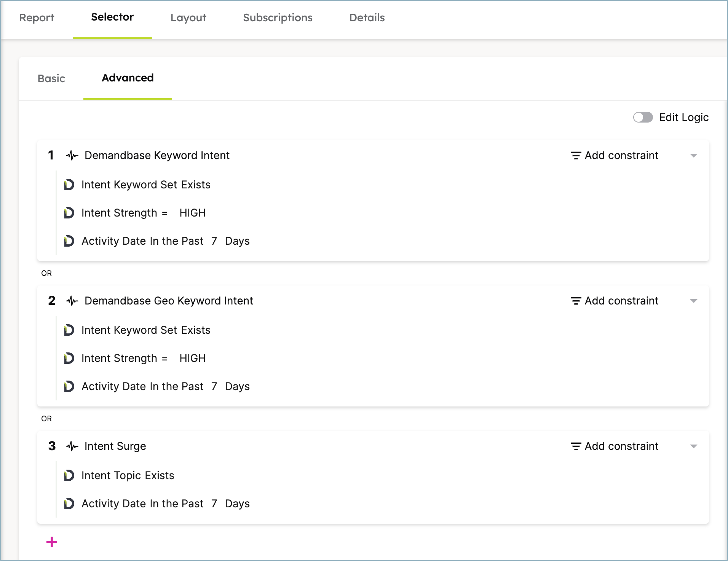Screen dimensions: 728x561
Task: Click the filter icon in selector 3 Add constraint
Action: [x=576, y=446]
